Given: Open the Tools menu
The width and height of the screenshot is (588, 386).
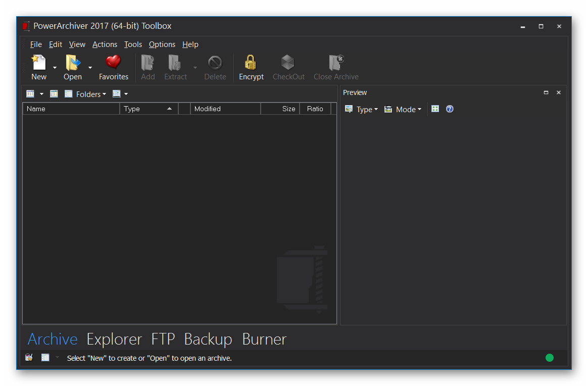Looking at the screenshot, I should 133,44.
